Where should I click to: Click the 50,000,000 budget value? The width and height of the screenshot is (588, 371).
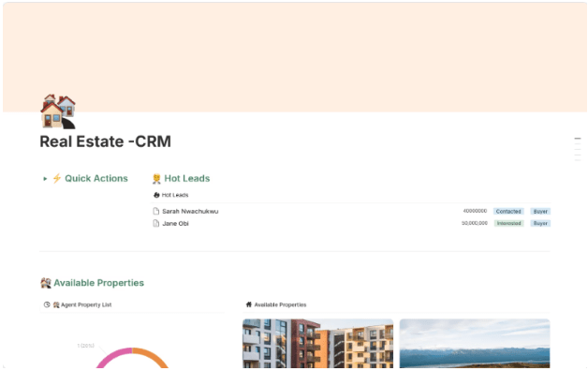point(475,223)
